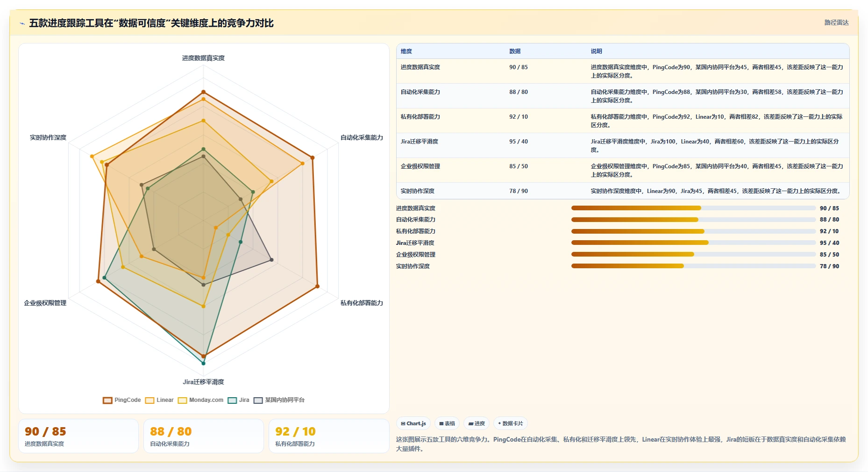Open the 90 / 85 进度数据真实度 stat card
Viewport: 868px width, 472px height.
(x=78, y=436)
